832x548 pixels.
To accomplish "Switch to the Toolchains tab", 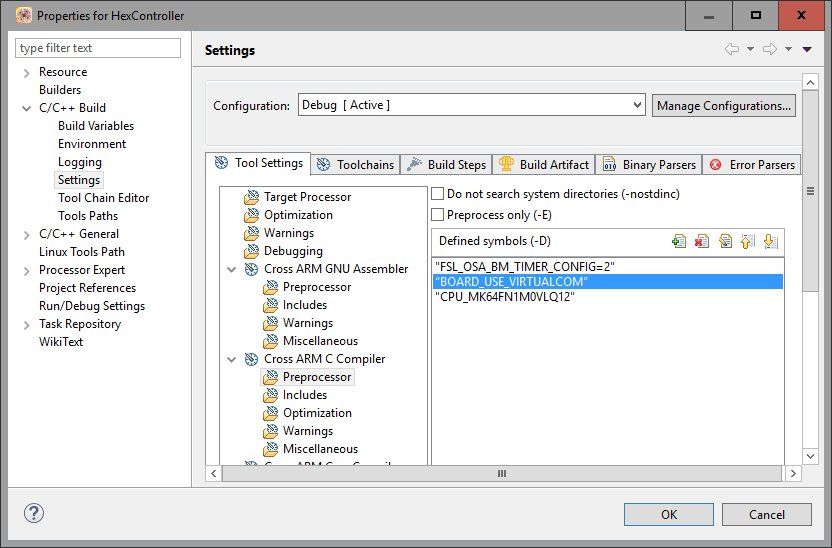I will point(356,164).
